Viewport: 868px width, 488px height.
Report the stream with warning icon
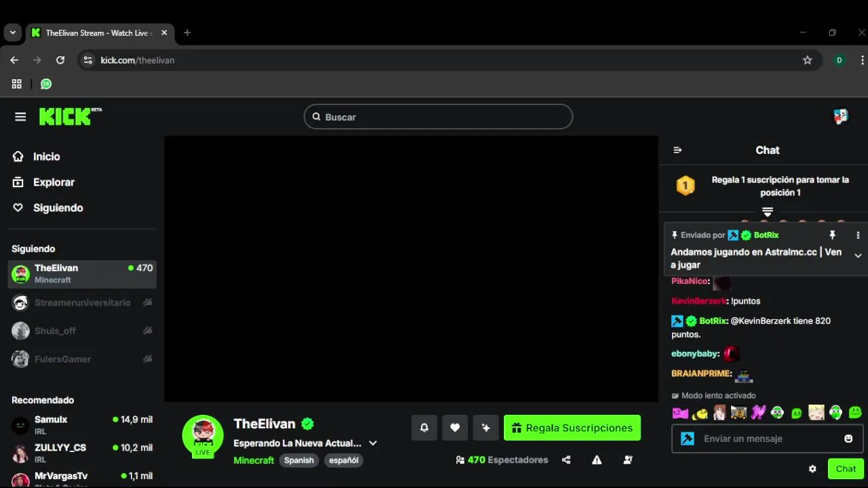[x=597, y=460]
